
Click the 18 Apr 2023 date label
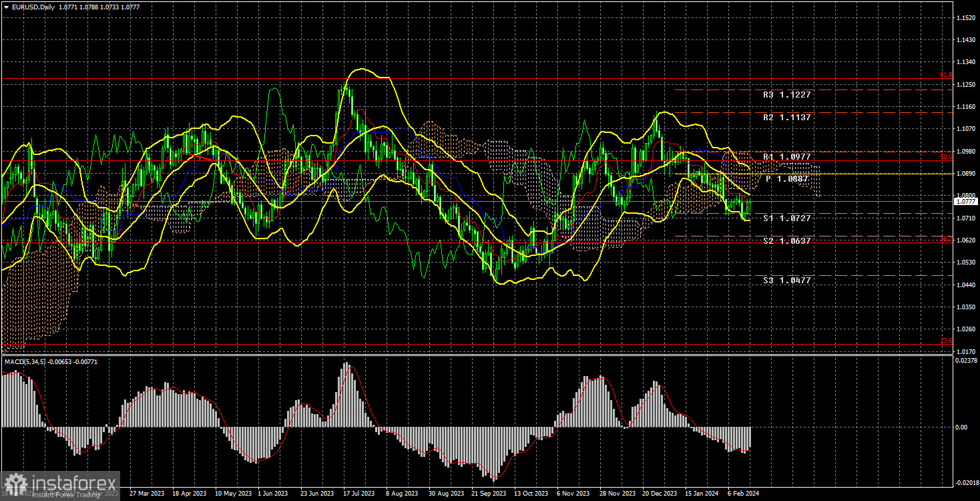pyautogui.click(x=190, y=494)
